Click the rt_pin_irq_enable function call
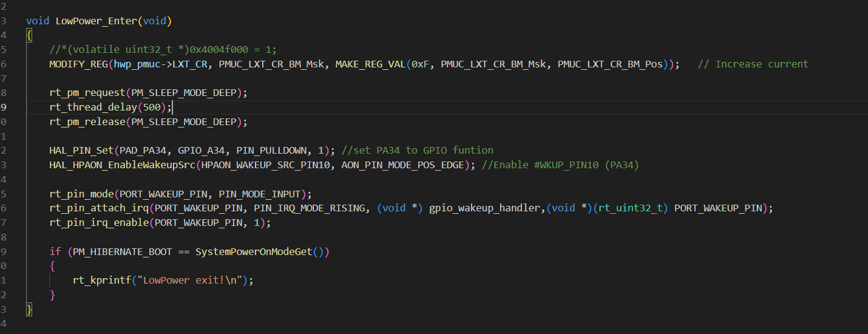The image size is (868, 334). [99, 222]
